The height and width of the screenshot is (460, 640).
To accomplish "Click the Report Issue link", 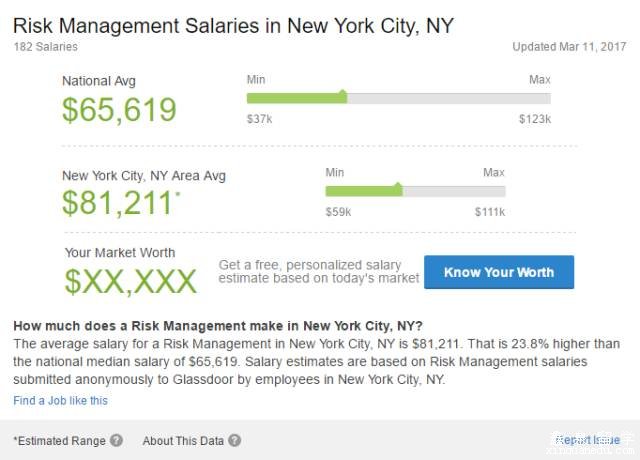I will [588, 440].
